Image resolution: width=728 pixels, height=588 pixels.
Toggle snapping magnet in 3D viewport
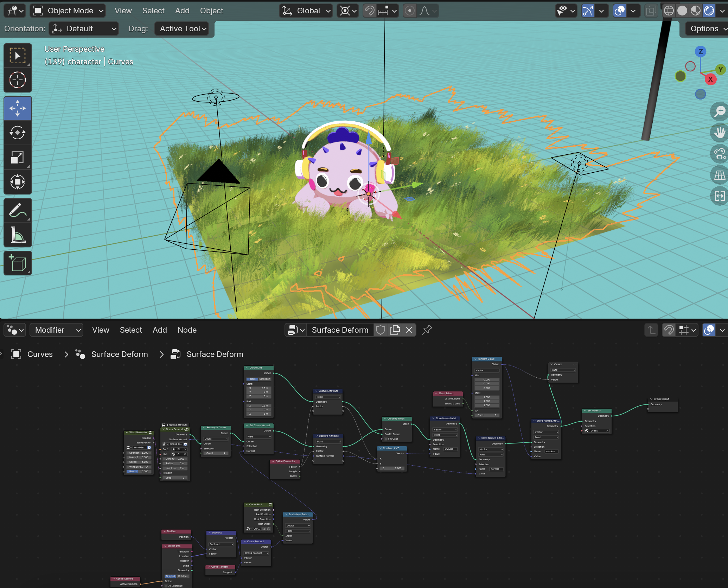pyautogui.click(x=370, y=11)
